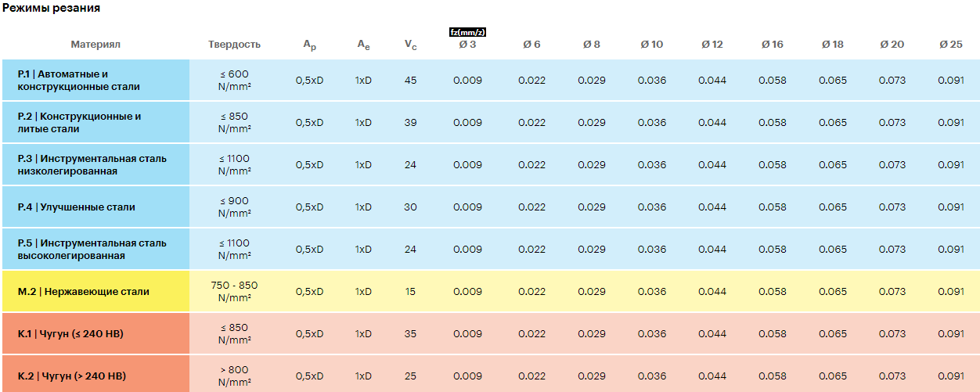The width and height of the screenshot is (980, 392).
Task: Select P.1 Автоматные и конструкционные стали cell
Action: click(x=95, y=80)
